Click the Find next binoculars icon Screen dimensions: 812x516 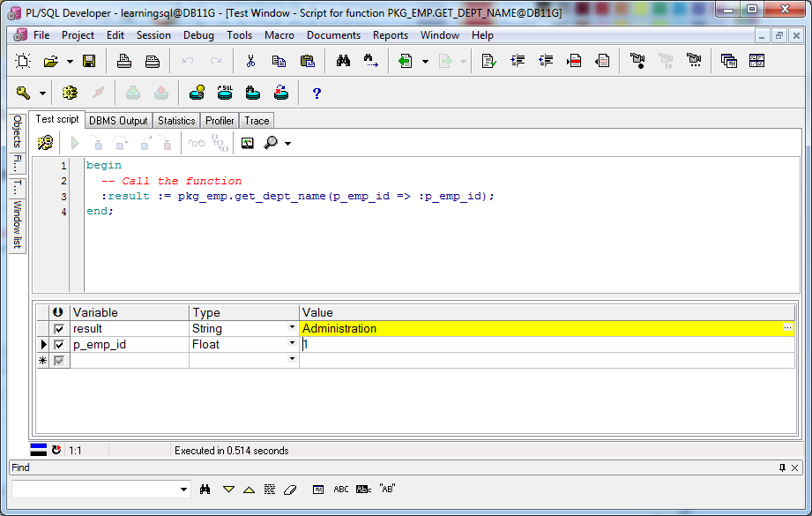click(x=371, y=61)
